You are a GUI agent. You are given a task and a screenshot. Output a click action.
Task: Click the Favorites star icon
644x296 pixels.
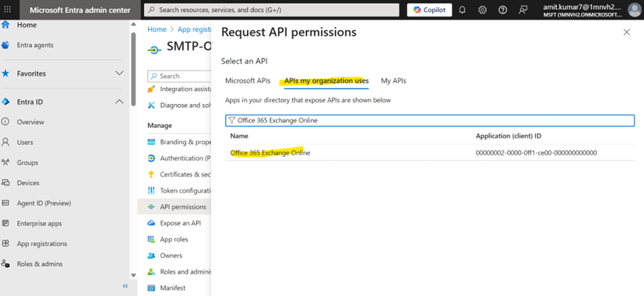5,73
